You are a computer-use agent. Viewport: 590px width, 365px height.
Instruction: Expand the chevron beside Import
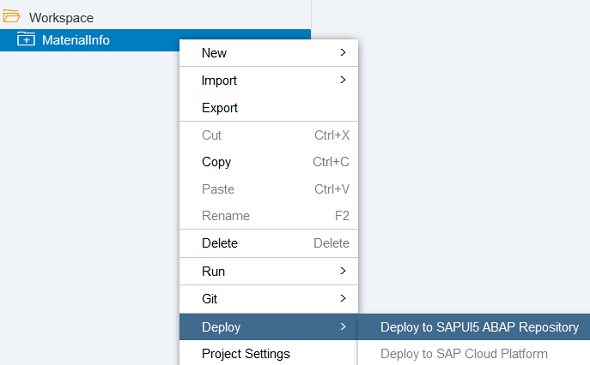point(343,80)
